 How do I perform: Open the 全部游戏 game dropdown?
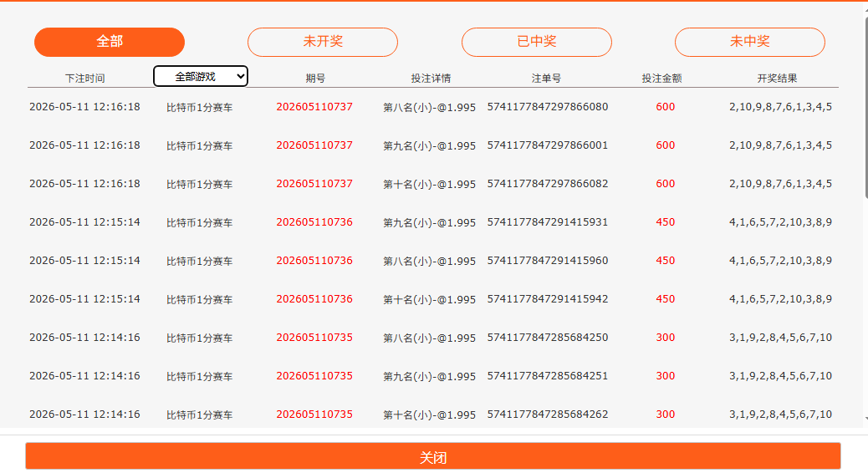tap(201, 76)
